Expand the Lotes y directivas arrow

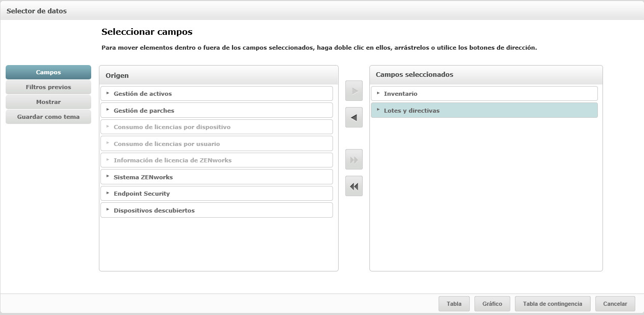pyautogui.click(x=378, y=110)
